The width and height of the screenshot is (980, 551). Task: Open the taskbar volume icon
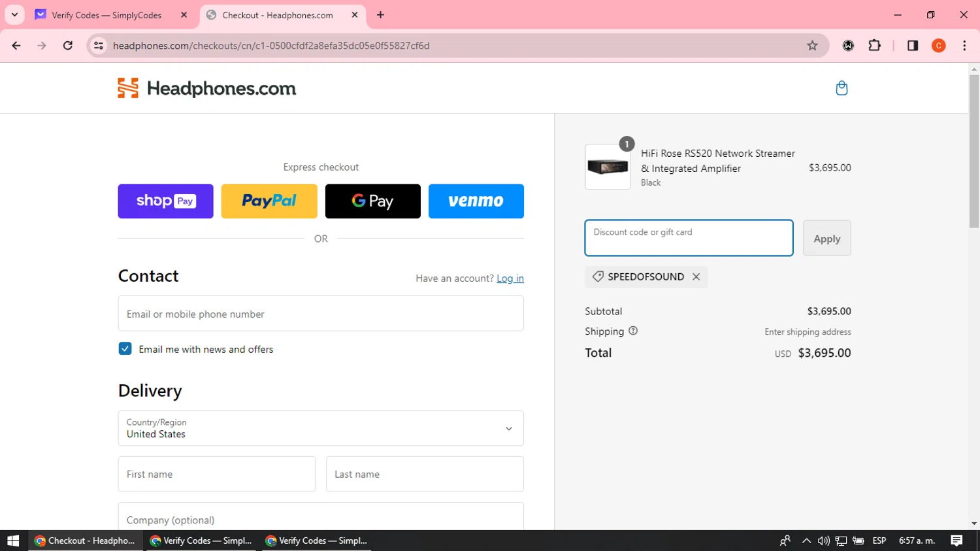[823, 541]
